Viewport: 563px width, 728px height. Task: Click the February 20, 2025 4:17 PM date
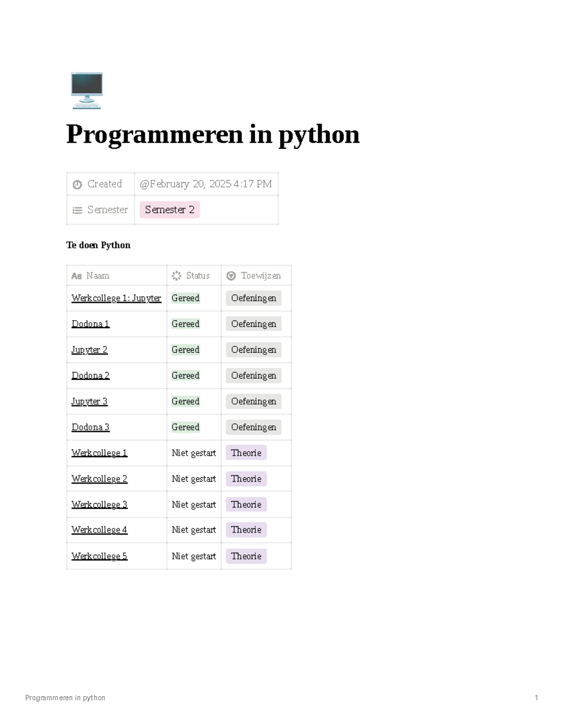coord(205,184)
